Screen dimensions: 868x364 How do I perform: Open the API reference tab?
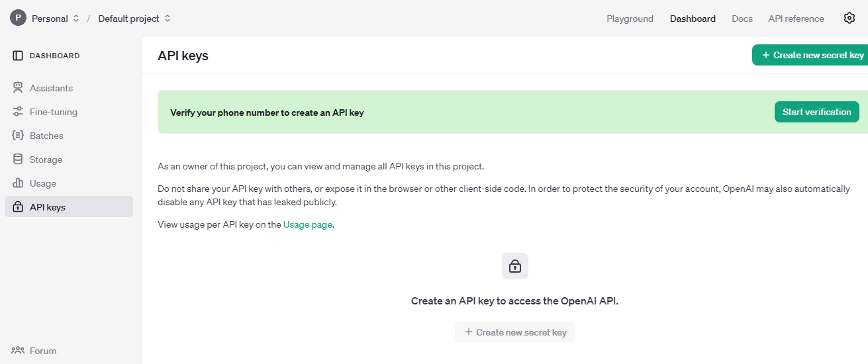click(796, 19)
